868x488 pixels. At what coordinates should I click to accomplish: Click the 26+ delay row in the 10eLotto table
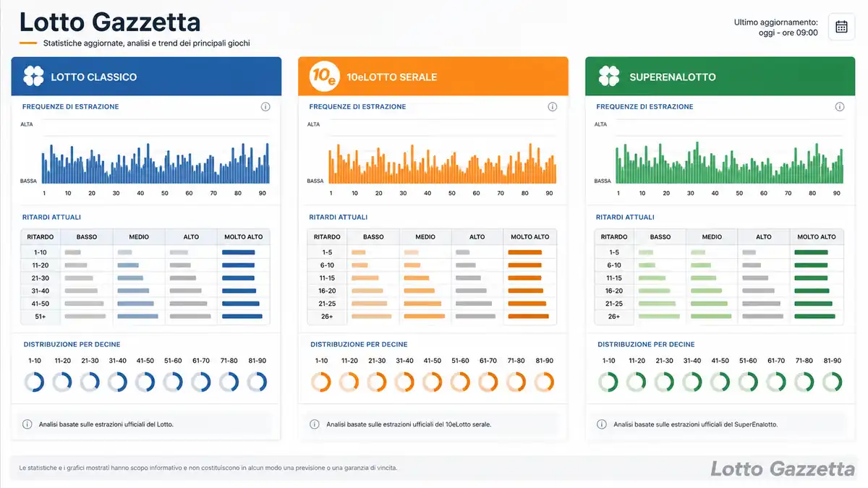pyautogui.click(x=432, y=317)
